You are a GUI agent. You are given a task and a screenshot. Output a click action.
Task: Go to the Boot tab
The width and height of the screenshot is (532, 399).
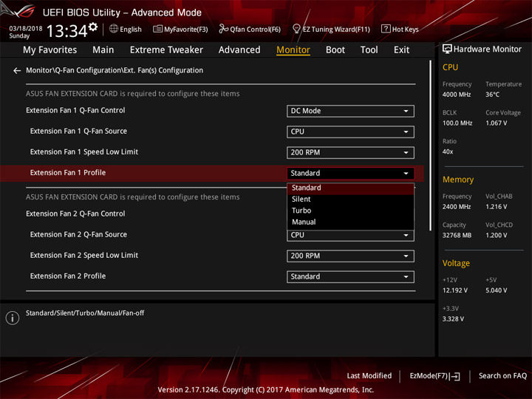[335, 50]
